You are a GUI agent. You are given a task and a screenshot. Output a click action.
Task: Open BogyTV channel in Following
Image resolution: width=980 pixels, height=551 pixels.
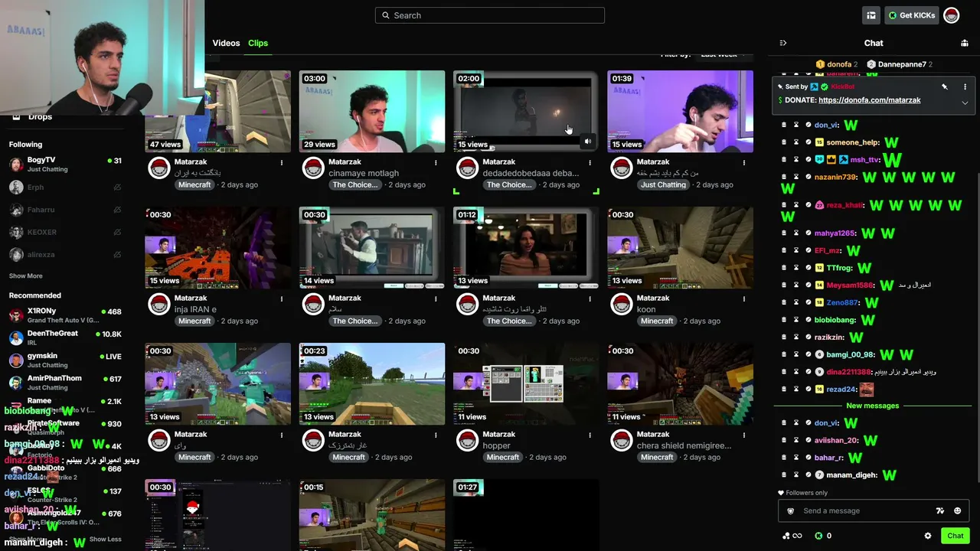tap(65, 165)
